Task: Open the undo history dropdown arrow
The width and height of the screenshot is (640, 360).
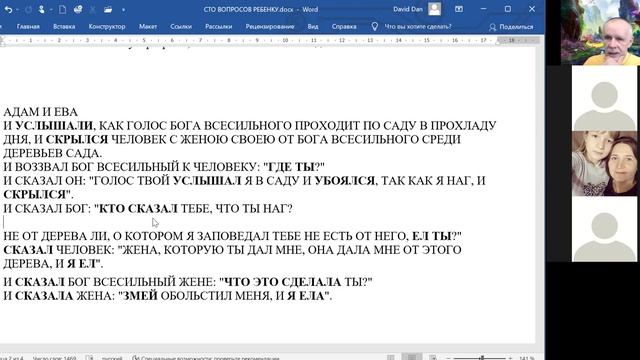Action: click(18, 10)
